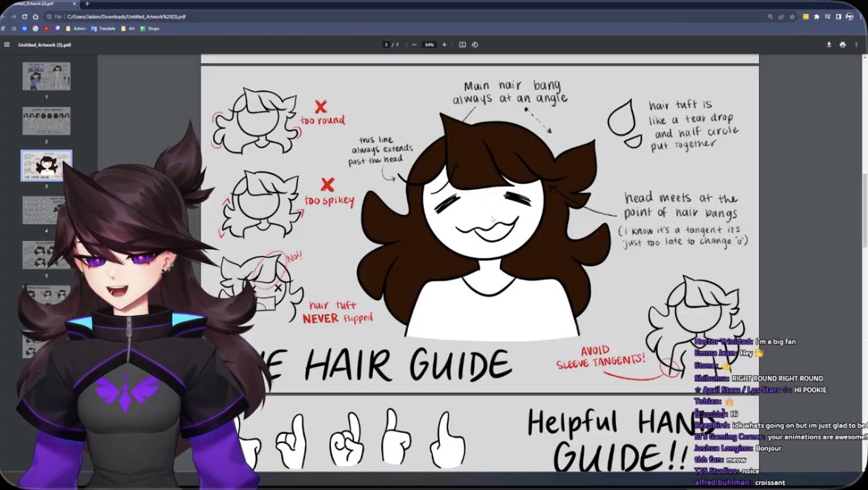Open page 1 thumbnail in sidebar

(46, 76)
